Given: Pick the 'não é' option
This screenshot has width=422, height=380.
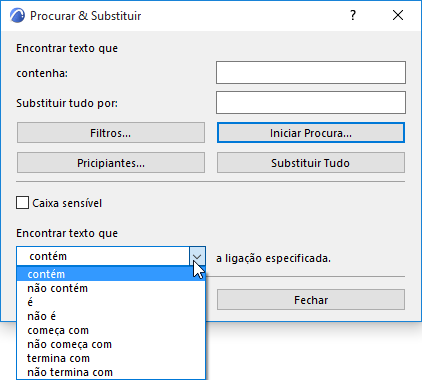Looking at the screenshot, I should [111, 316].
